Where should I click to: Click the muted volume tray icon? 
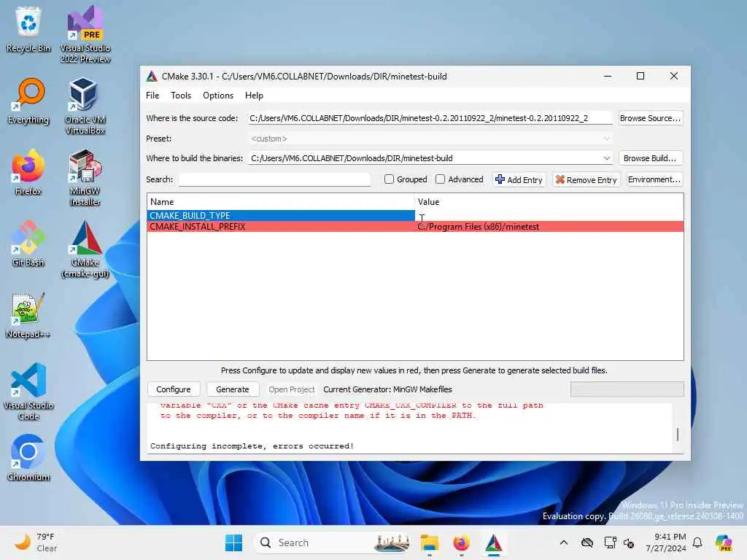point(629,542)
